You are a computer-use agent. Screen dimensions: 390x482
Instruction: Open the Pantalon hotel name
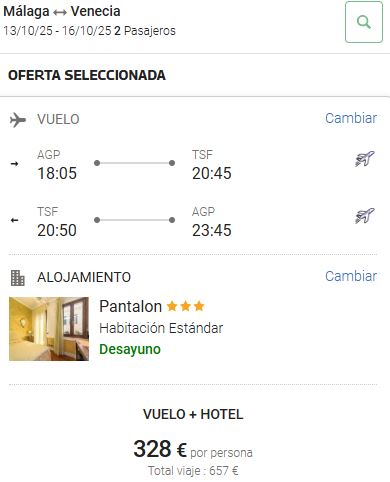[131, 306]
